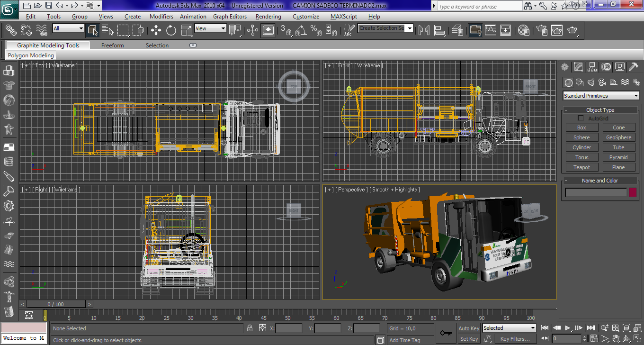Viewport: 644px width, 345px height.
Task: Enable the AutoGrid checkbox
Action: pos(581,118)
